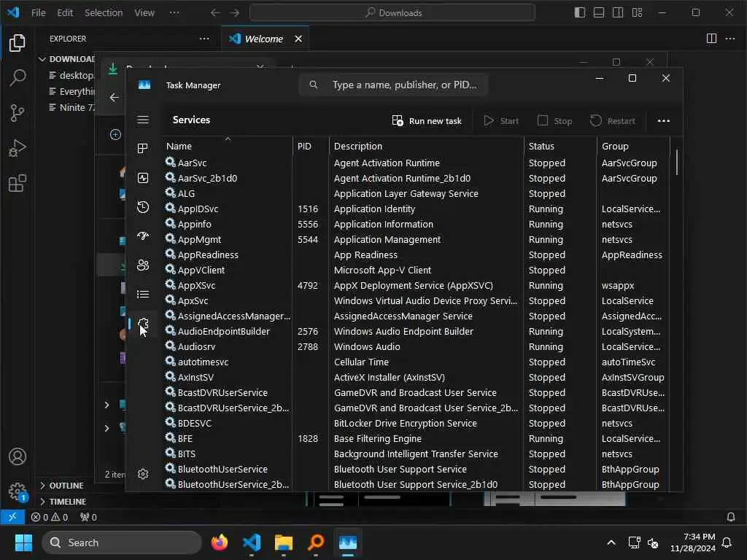Open VS Code Edit menu
Screen dimensions: 747x560
coord(65,13)
